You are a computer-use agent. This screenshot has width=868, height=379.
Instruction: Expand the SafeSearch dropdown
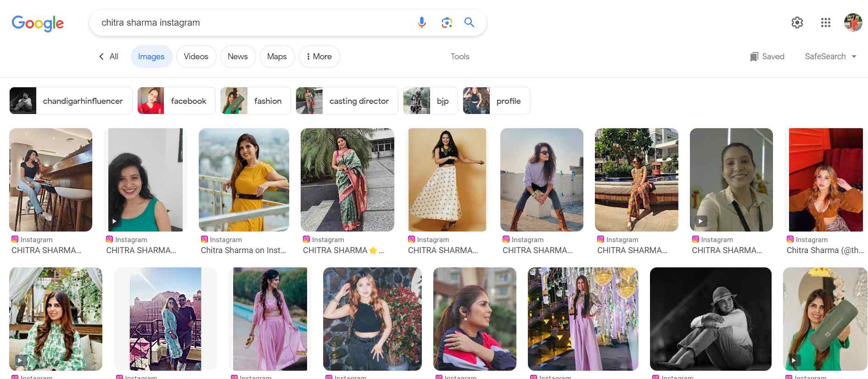coord(831,57)
